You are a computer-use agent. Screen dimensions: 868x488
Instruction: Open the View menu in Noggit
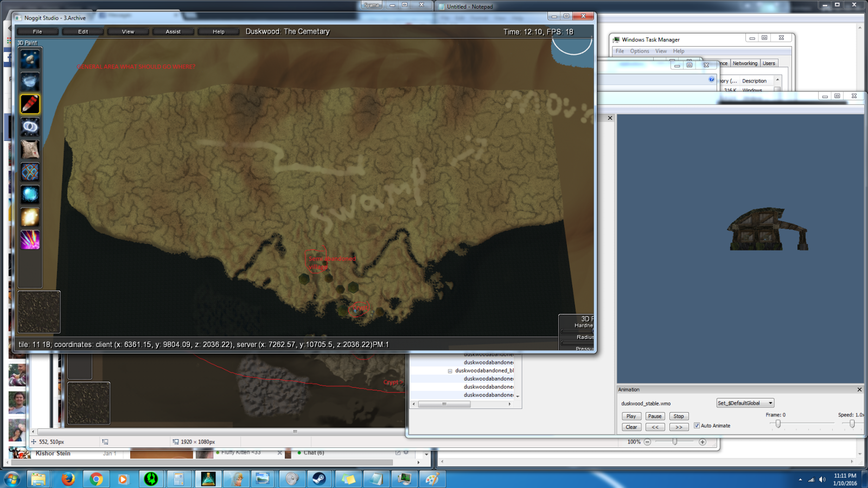pyautogui.click(x=128, y=31)
